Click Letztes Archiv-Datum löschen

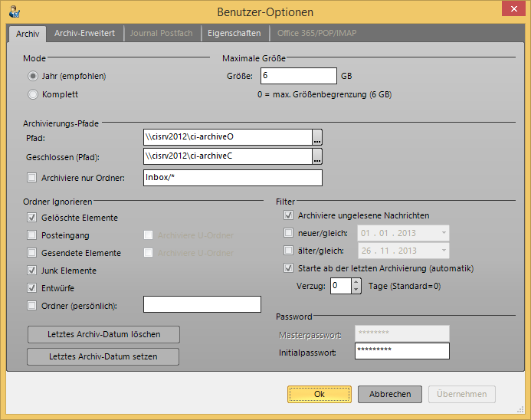103,335
